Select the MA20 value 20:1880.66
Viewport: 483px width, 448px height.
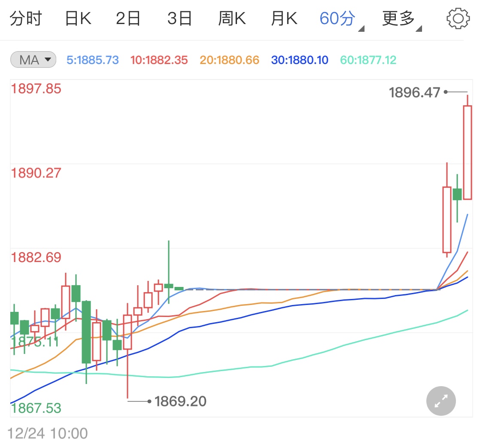pos(230,60)
